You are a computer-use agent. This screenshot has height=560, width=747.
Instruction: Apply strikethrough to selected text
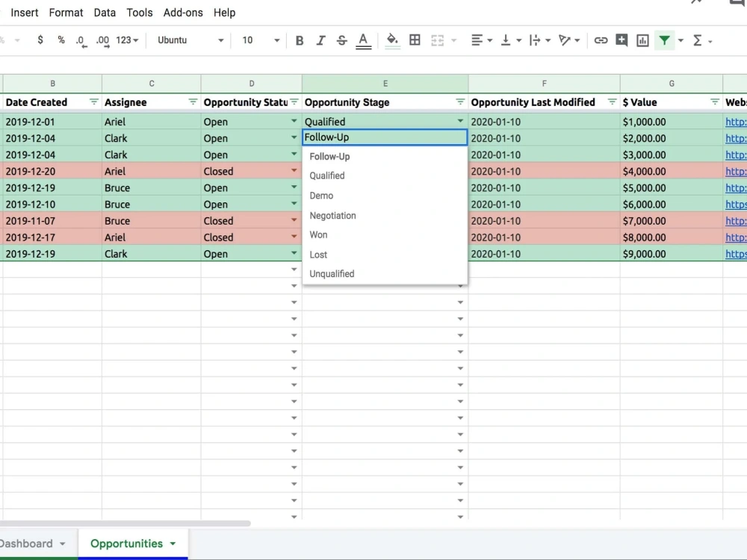point(341,40)
